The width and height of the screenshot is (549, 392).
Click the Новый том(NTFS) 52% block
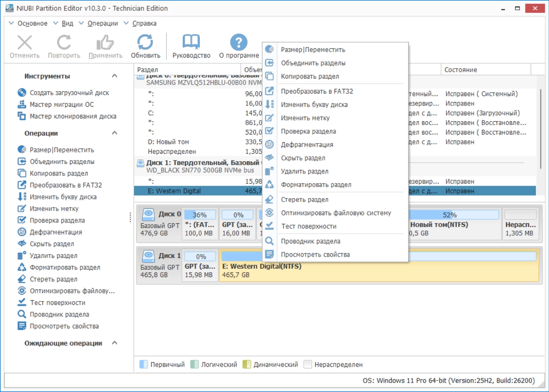[x=454, y=224]
